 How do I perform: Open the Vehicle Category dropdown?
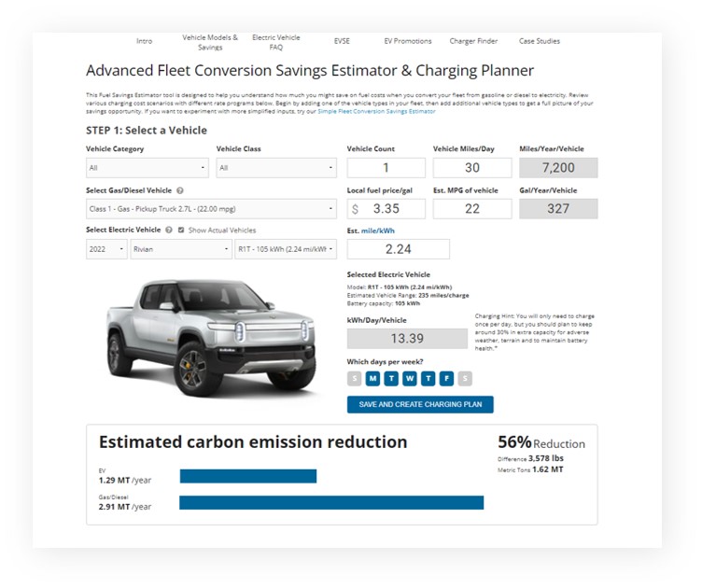coord(147,168)
